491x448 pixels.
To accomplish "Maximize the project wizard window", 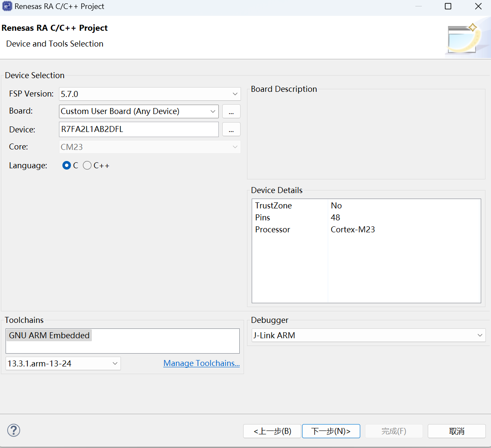I will (x=448, y=6).
